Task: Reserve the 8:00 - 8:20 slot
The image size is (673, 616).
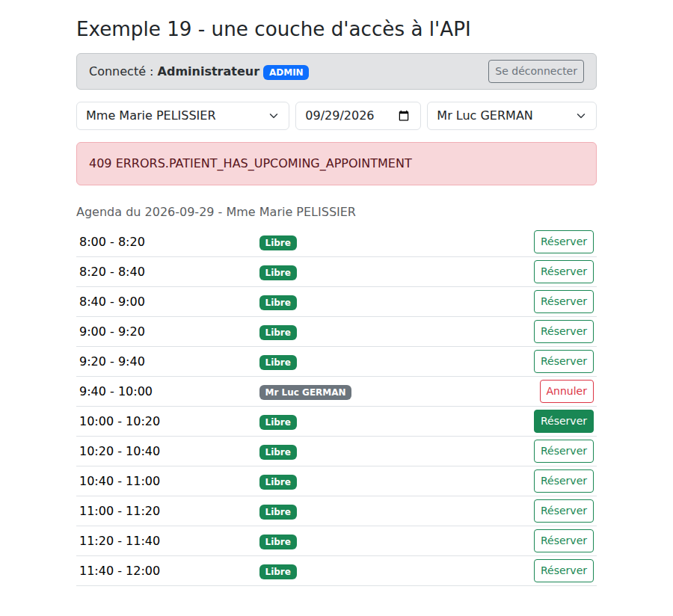Action: (564, 242)
